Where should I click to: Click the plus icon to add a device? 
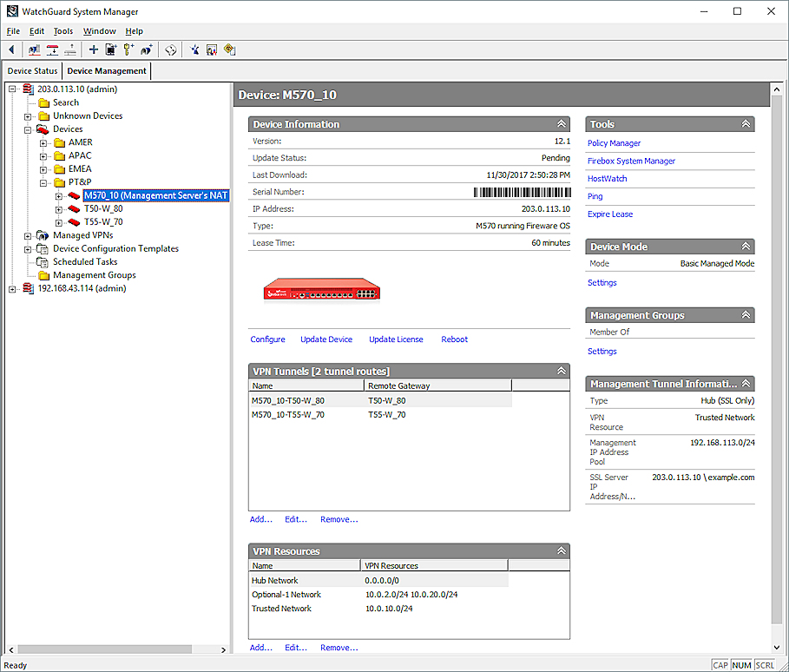pyautogui.click(x=92, y=49)
